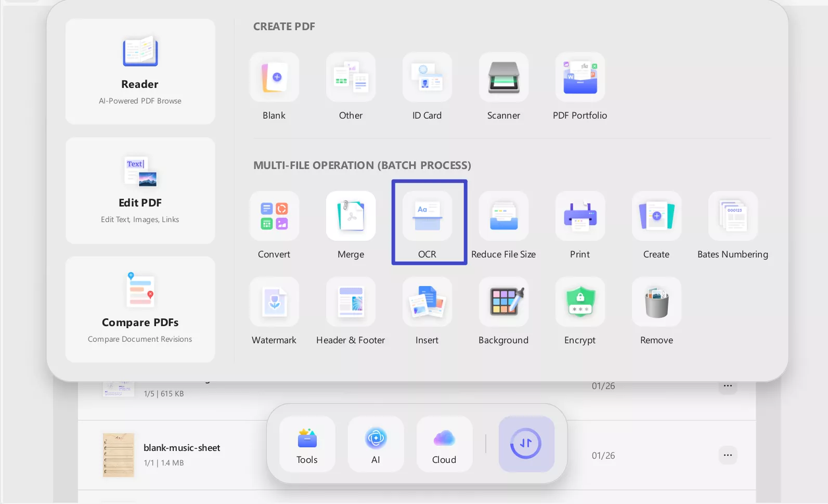Viewport: 828px width, 504px height.
Task: Open blank-music-sheet file thumbnail
Action: point(119,455)
